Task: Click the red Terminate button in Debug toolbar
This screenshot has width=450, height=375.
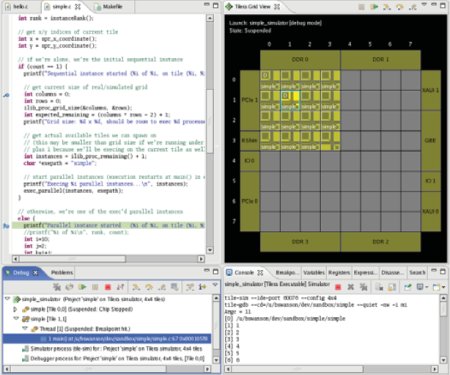Action: click(108, 287)
